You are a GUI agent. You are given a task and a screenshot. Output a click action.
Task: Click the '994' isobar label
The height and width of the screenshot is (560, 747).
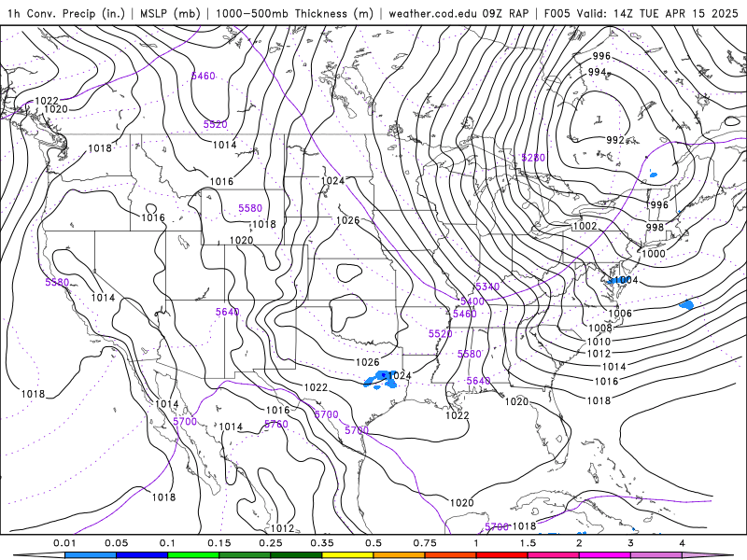(597, 72)
